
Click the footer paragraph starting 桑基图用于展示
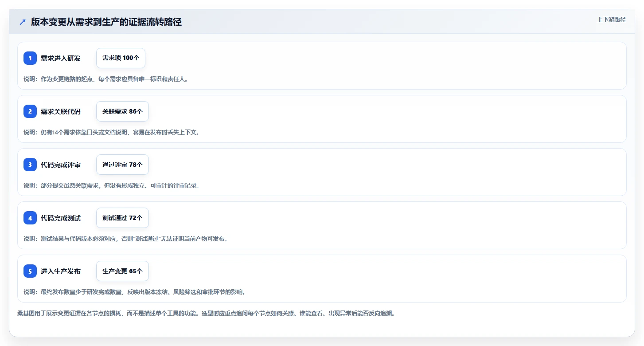pos(206,313)
